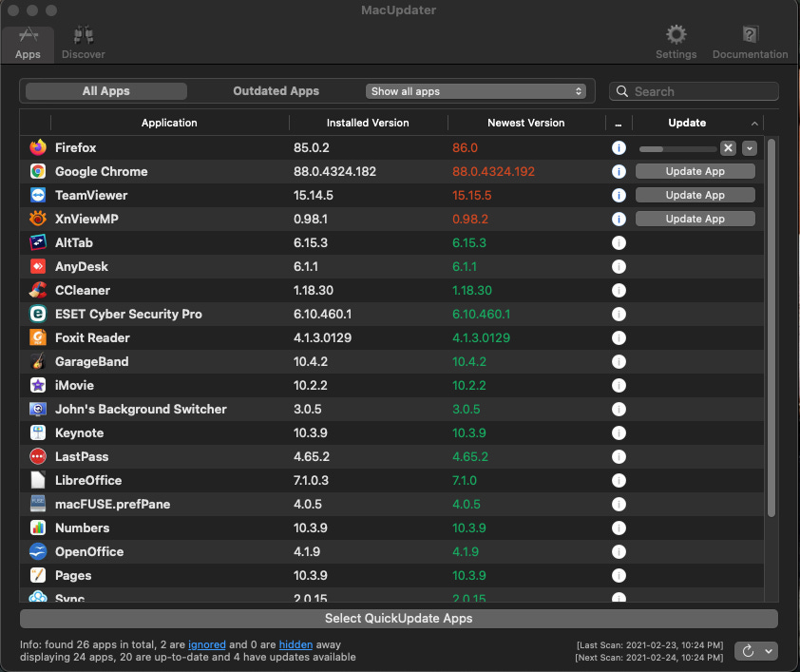Viewport: 800px width, 672px height.
Task: Click Chrome newest version 88.0.4324.192
Action: tap(493, 171)
